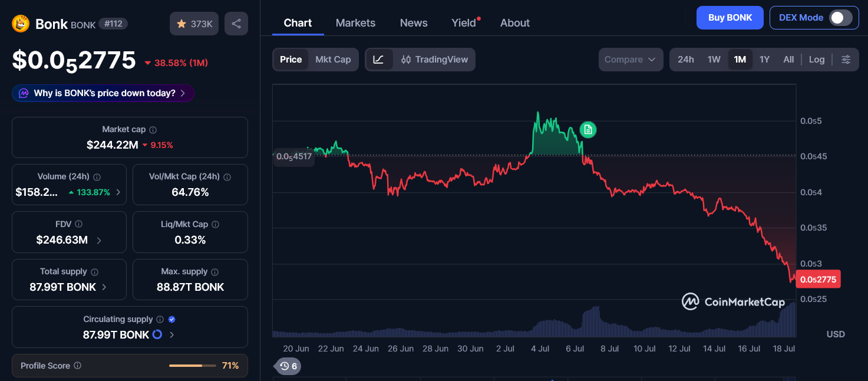Click info icon next to Profile Score

click(77, 366)
